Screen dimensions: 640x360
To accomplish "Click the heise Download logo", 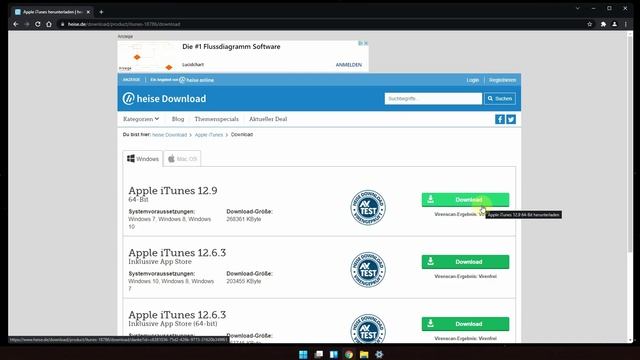I will click(164, 98).
